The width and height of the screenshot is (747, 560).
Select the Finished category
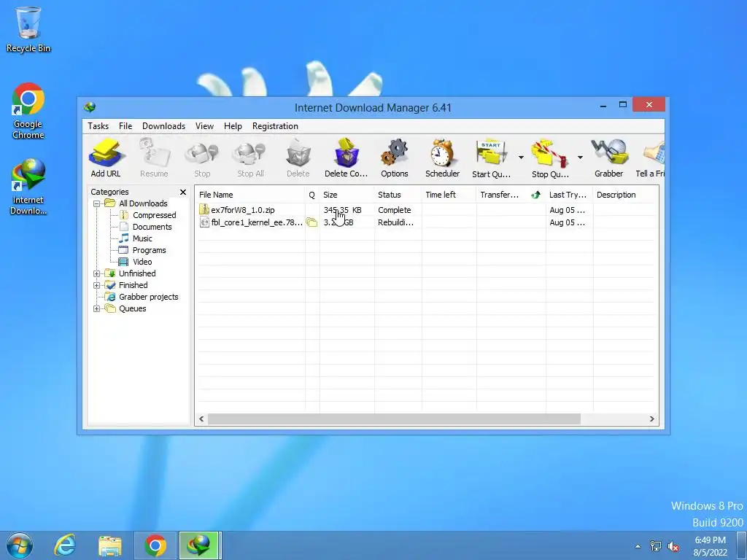[x=133, y=285]
